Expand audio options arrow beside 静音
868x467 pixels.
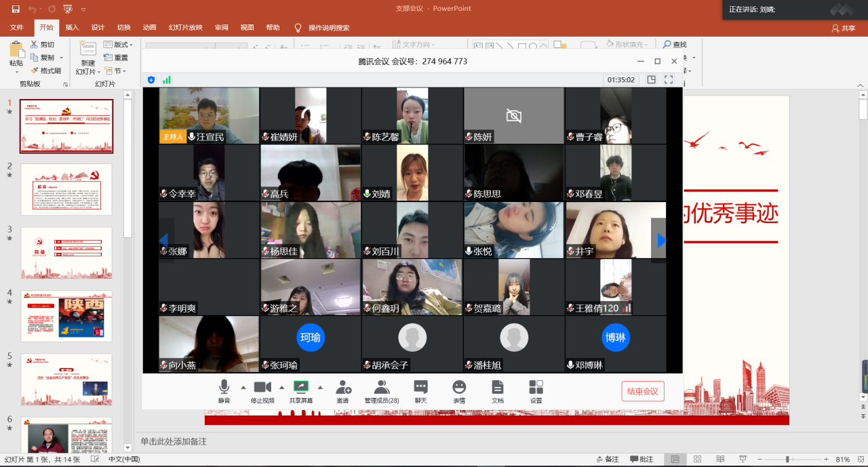tap(243, 388)
